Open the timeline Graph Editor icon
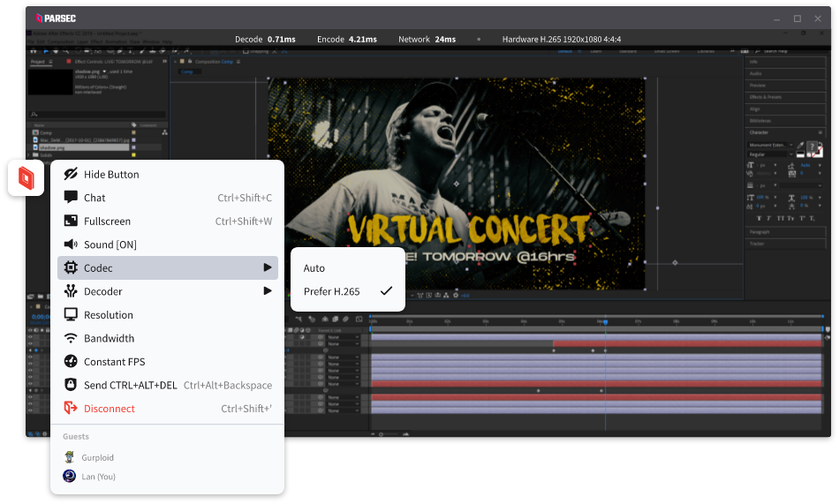The width and height of the screenshot is (839, 504). (x=359, y=319)
